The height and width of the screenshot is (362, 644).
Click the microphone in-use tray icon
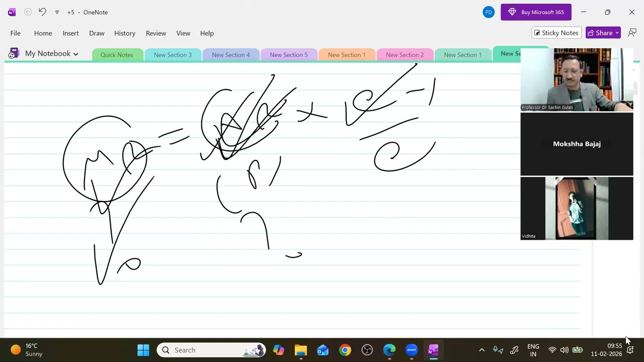tap(498, 350)
